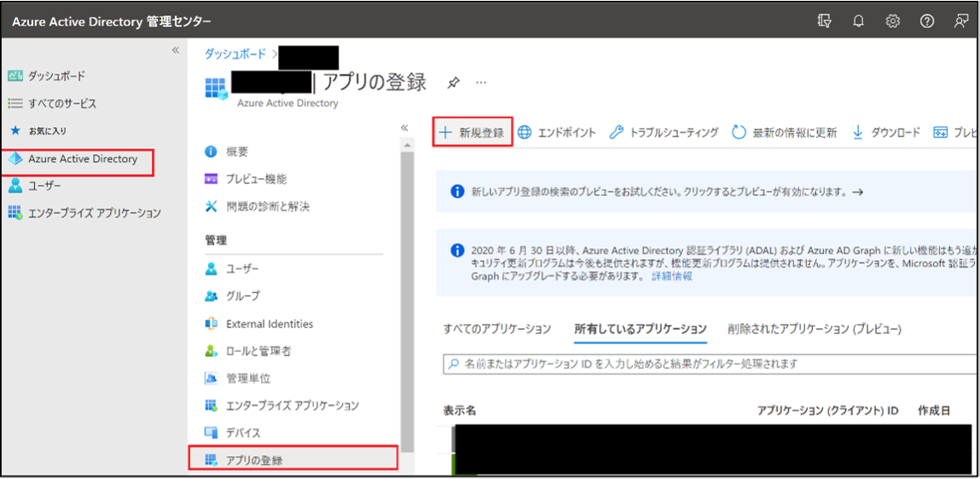The width and height of the screenshot is (980, 479).
Task: Open the portal cloud shell/directory filter icon in header
Action: (825, 21)
